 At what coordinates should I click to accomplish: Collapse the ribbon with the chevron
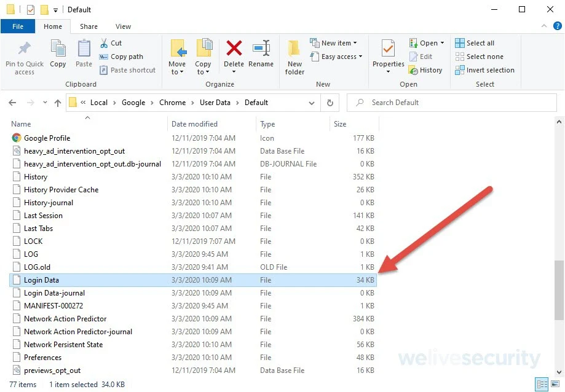click(544, 26)
